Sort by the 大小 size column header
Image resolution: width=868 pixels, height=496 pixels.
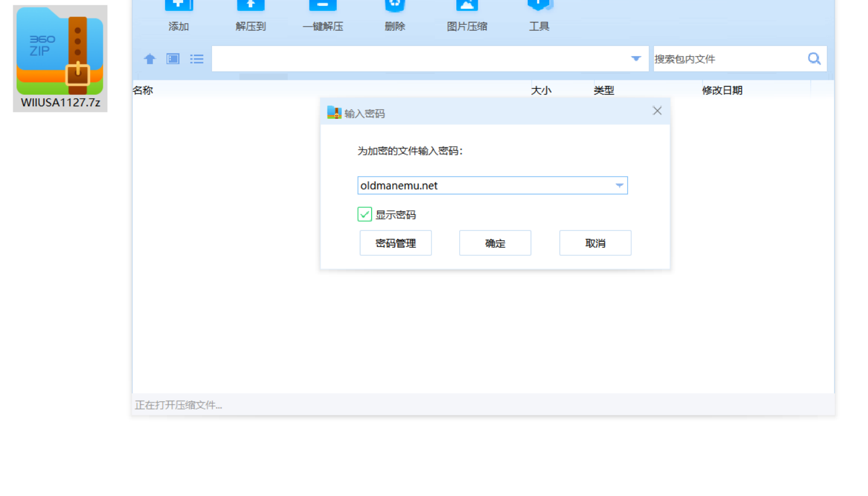(x=541, y=90)
